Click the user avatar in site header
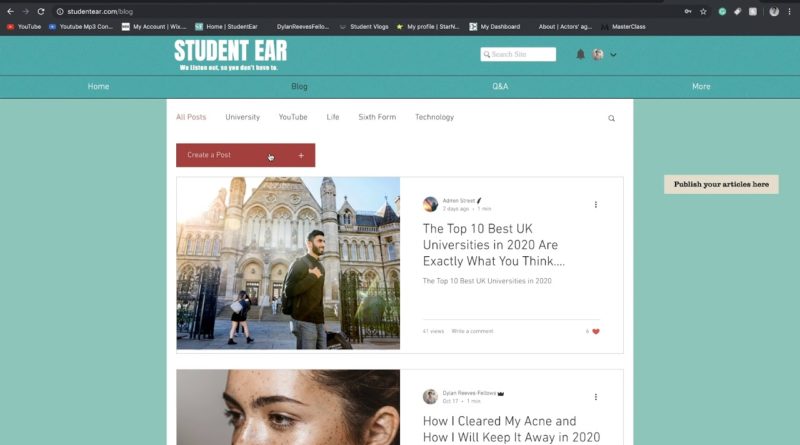The height and width of the screenshot is (445, 800). [598, 54]
